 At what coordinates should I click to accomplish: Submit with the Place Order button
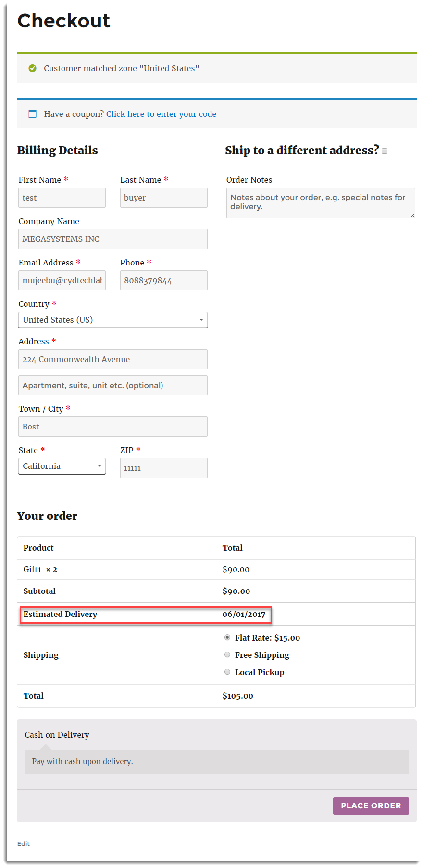371,805
